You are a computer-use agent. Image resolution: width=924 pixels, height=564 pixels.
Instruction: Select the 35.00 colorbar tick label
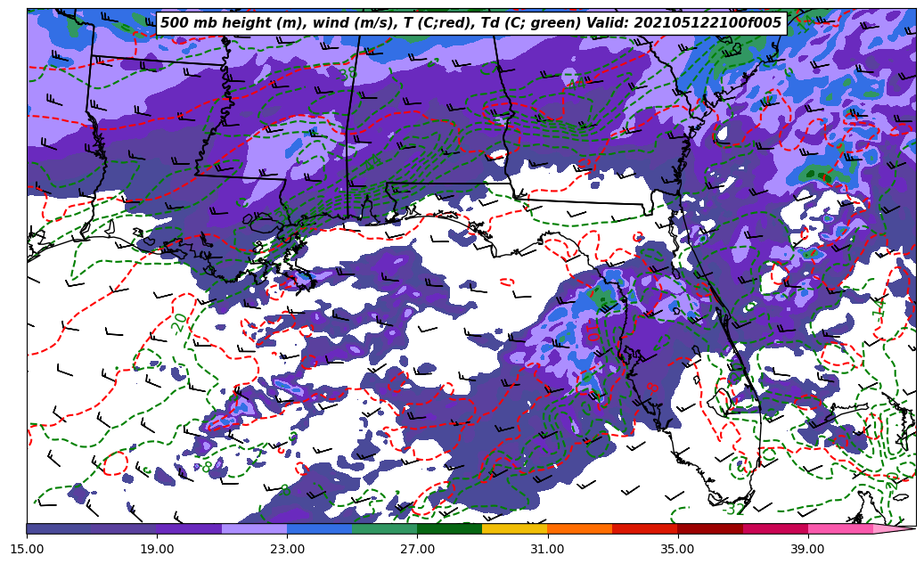(677, 549)
